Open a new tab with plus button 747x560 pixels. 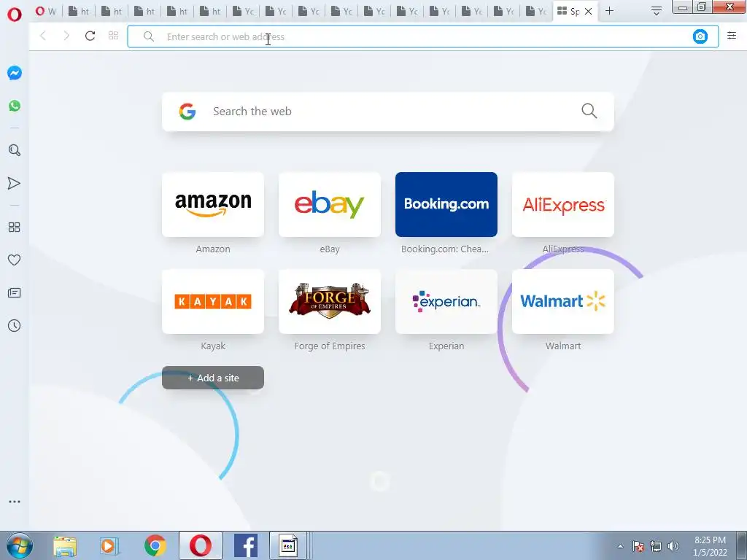tap(609, 11)
